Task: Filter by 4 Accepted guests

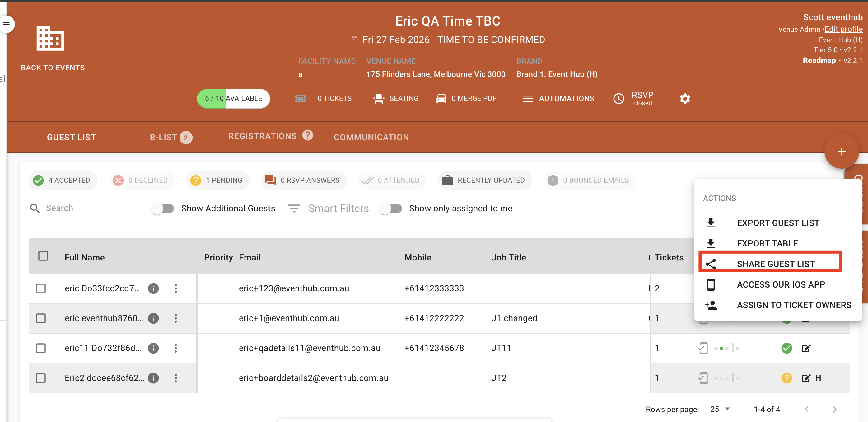Action: tap(63, 180)
